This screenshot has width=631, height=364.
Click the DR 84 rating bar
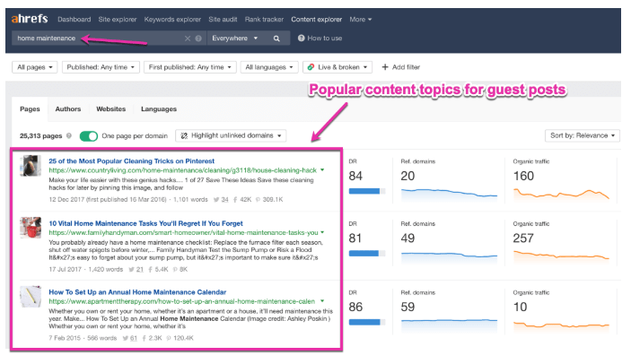(x=366, y=191)
